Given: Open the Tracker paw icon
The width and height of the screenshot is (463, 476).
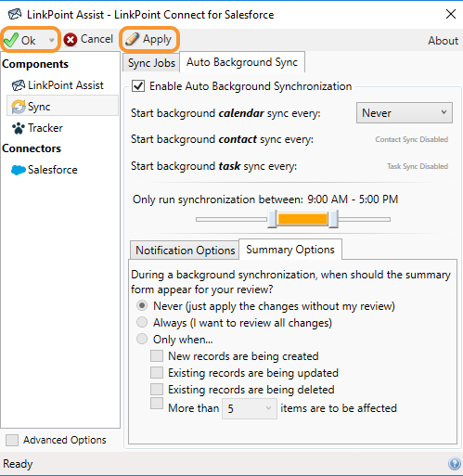Looking at the screenshot, I should [x=19, y=128].
